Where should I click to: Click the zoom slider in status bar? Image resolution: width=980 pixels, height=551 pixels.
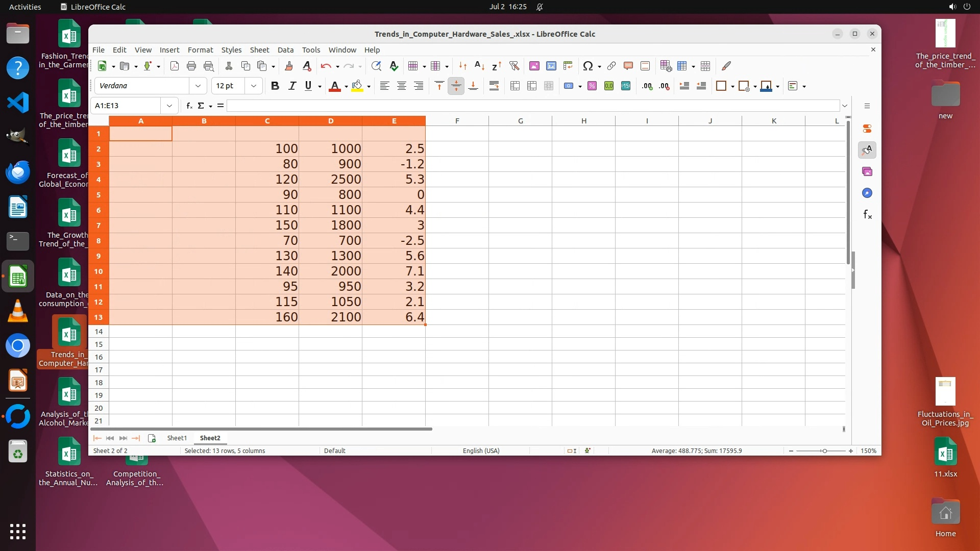(x=824, y=451)
